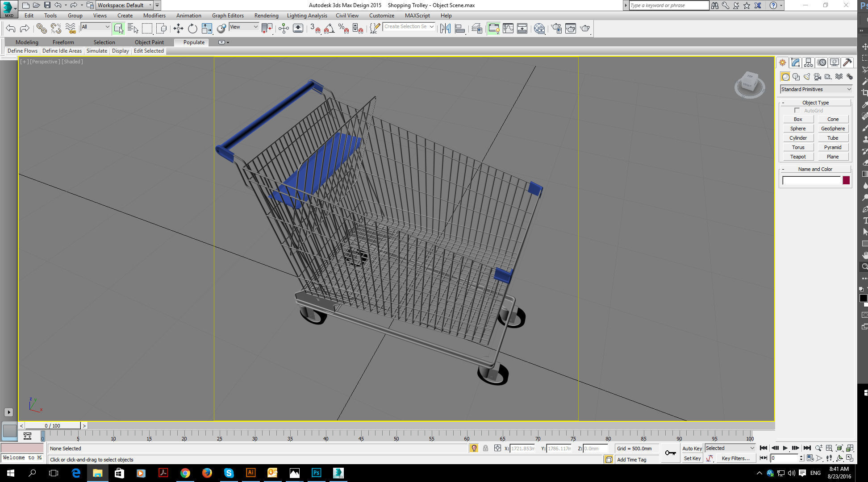Click the object name input field
Screen dimensions: 868x482
point(811,180)
